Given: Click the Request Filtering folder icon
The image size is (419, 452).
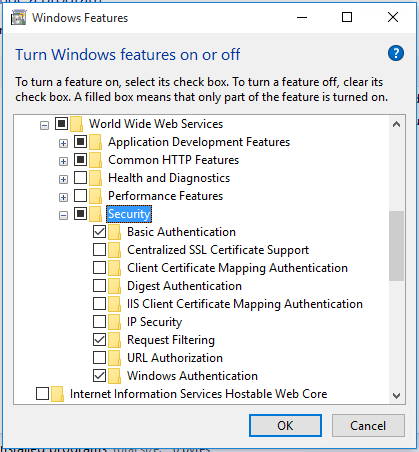Looking at the screenshot, I should 115,340.
